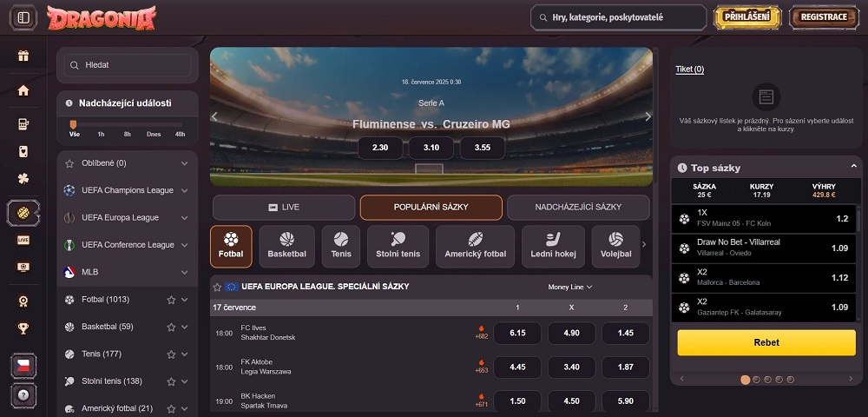Switch to the Nadcházející sázky tab
Viewport: 868px width, 417px height.
[578, 207]
